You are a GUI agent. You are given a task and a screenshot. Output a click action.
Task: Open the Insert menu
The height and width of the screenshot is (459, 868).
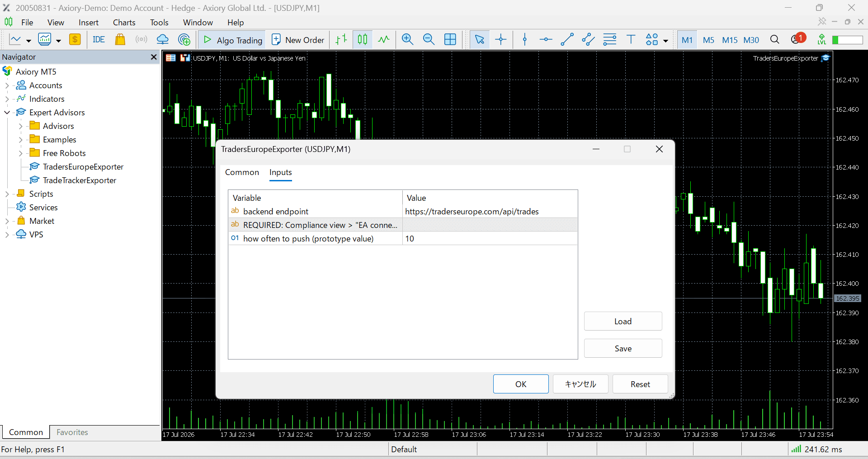coord(89,22)
